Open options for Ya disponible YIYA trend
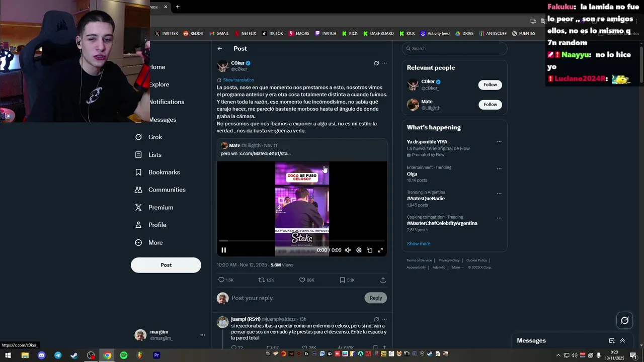Image resolution: width=644 pixels, height=362 pixels. point(499,142)
